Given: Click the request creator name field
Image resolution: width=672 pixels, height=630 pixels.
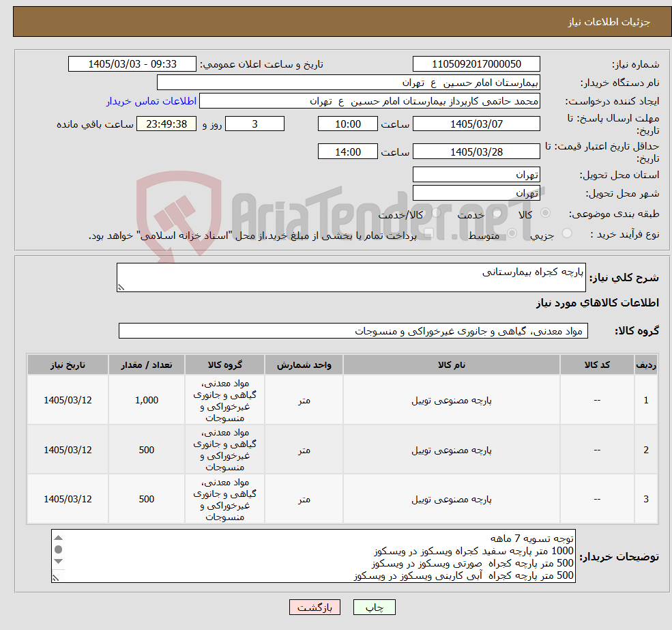Looking at the screenshot, I should pos(369,101).
